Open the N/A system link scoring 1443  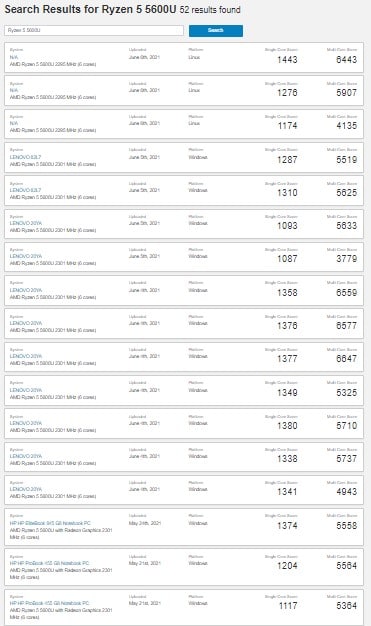click(14, 57)
